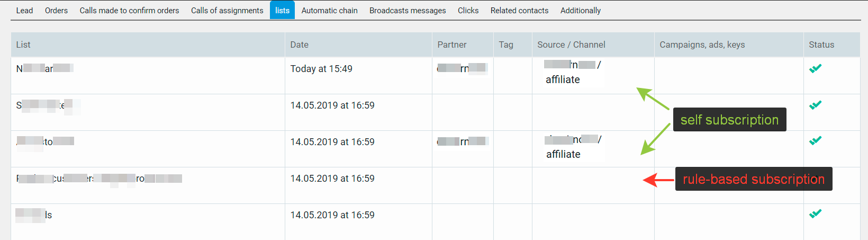
Task: Click the list name in the last row
Action: coord(34,215)
